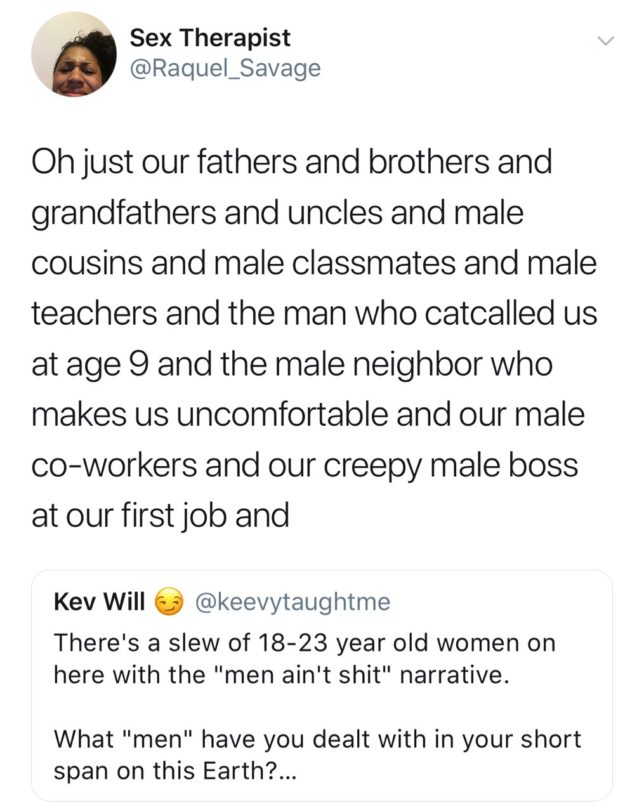Open the tweet author's profile picture
The width and height of the screenshot is (644, 812).
point(74,54)
